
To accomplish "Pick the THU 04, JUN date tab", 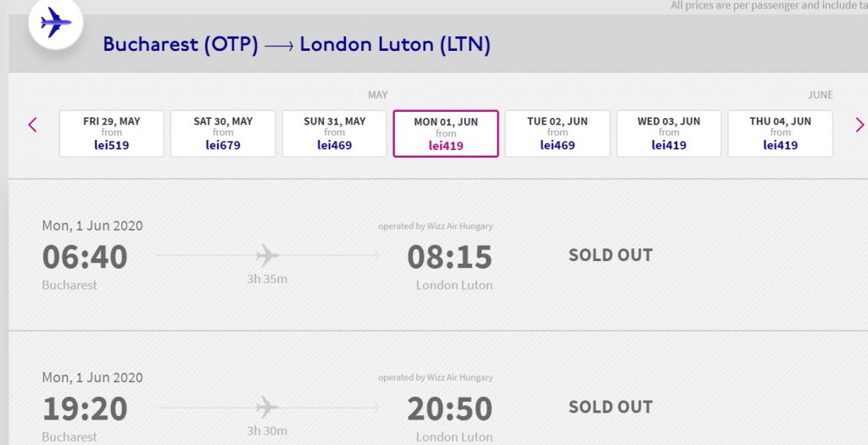I will tap(780, 133).
